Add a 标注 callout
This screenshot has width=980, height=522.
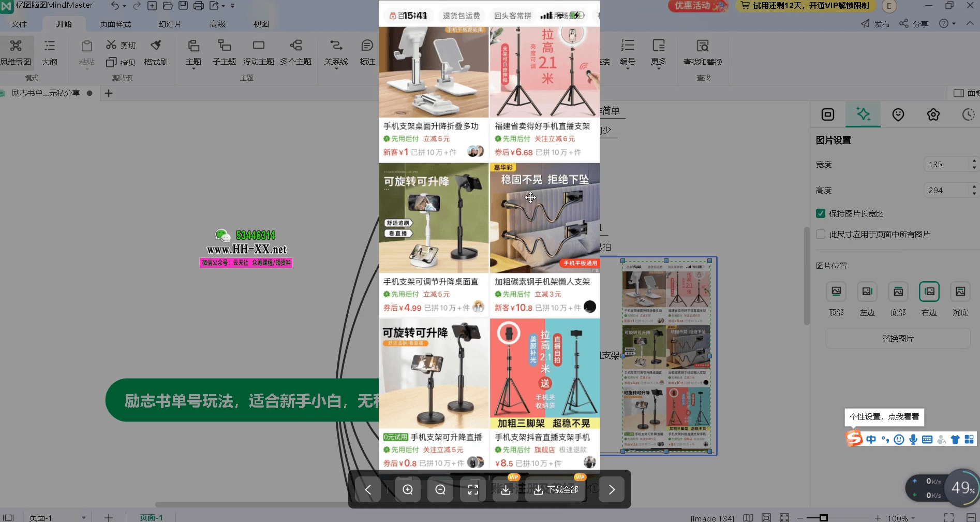367,53
